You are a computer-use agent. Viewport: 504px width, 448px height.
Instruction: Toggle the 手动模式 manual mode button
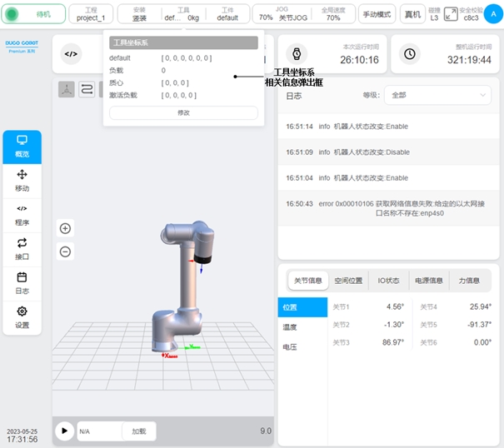click(x=377, y=13)
